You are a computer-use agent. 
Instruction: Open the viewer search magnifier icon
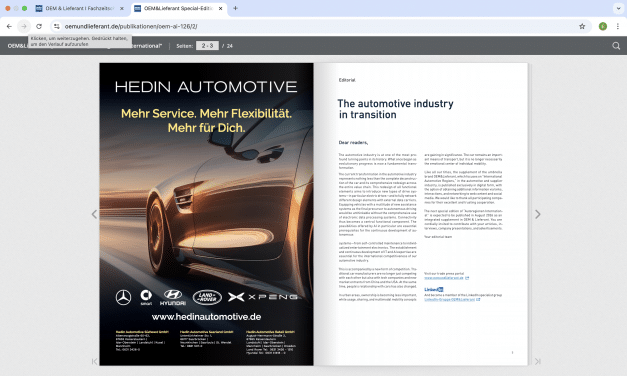pos(616,46)
